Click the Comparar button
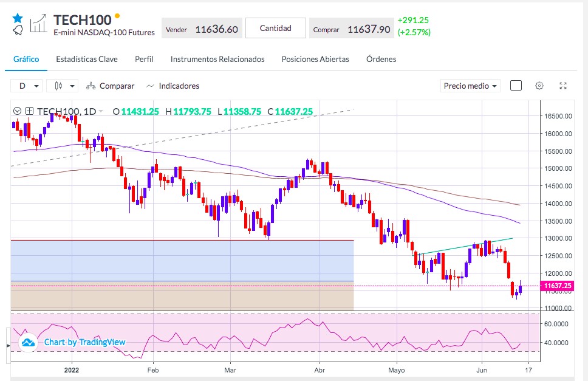Image resolution: width=588 pixels, height=381 pixels. point(111,86)
